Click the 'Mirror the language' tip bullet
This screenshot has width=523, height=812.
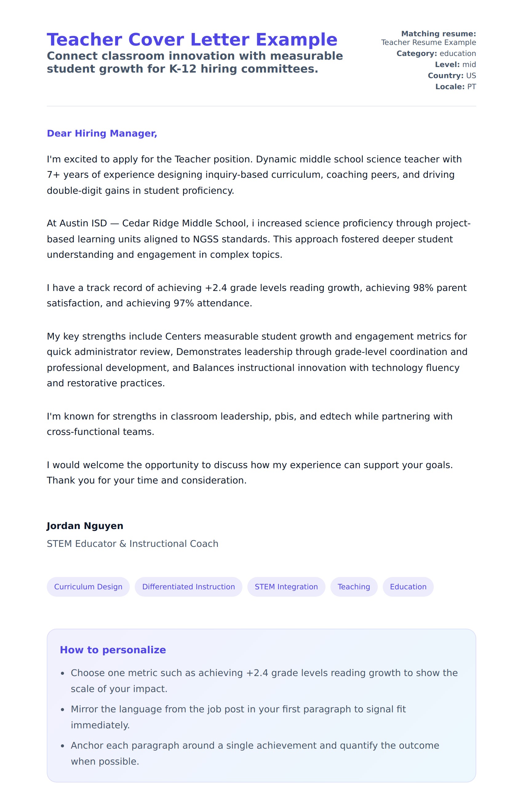[x=238, y=717]
